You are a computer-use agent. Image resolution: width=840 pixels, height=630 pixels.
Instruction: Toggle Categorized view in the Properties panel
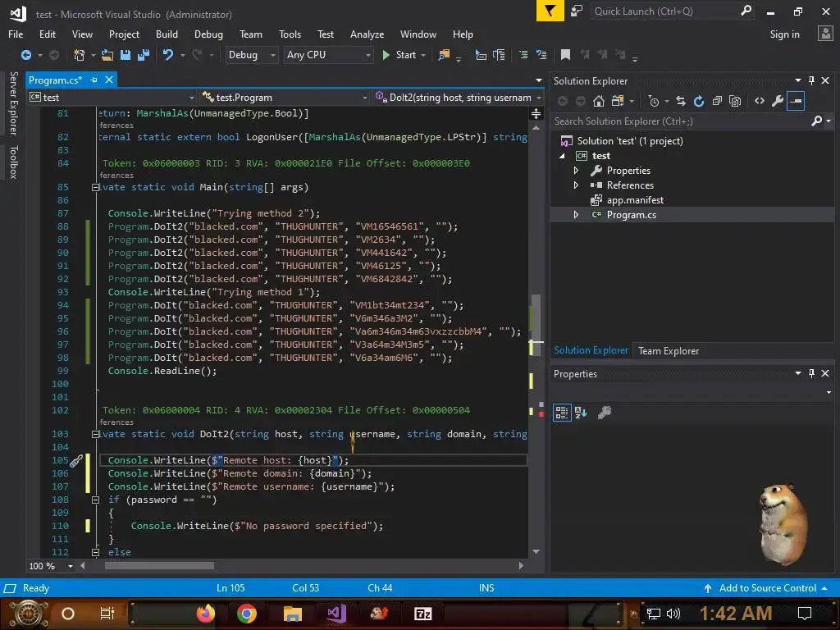561,413
